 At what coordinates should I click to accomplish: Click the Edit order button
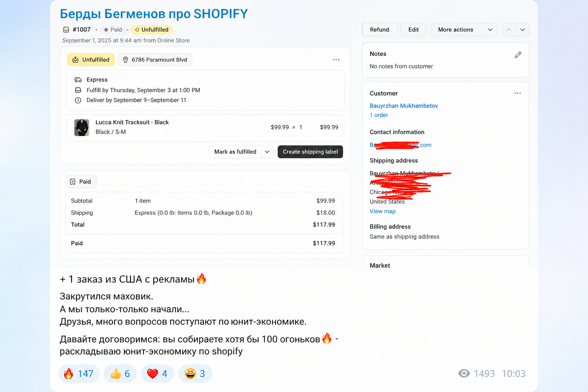(x=413, y=29)
